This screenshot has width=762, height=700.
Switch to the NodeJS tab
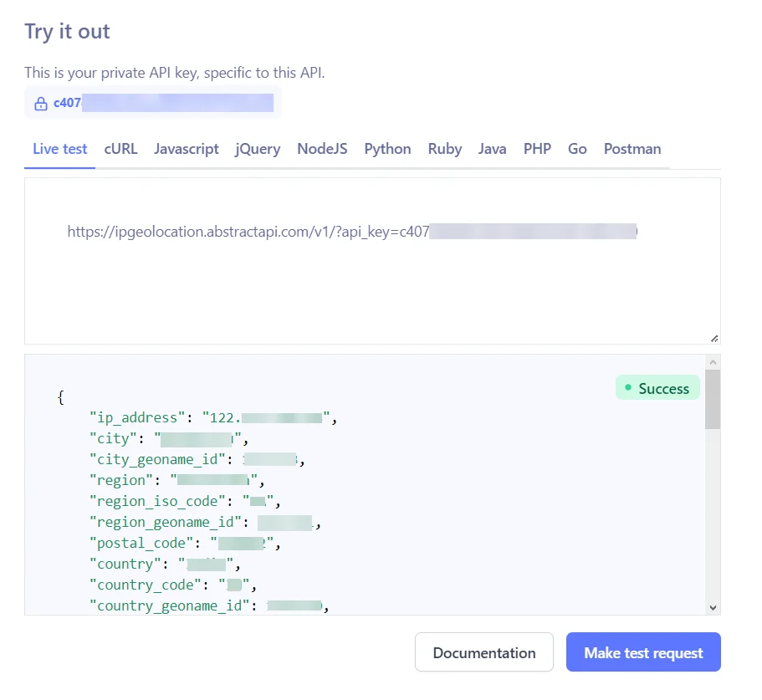(322, 149)
